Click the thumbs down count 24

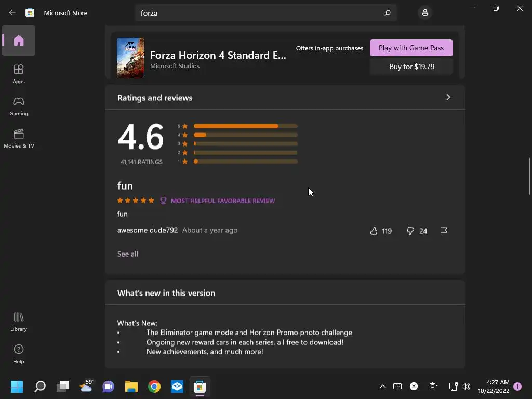pos(423,231)
